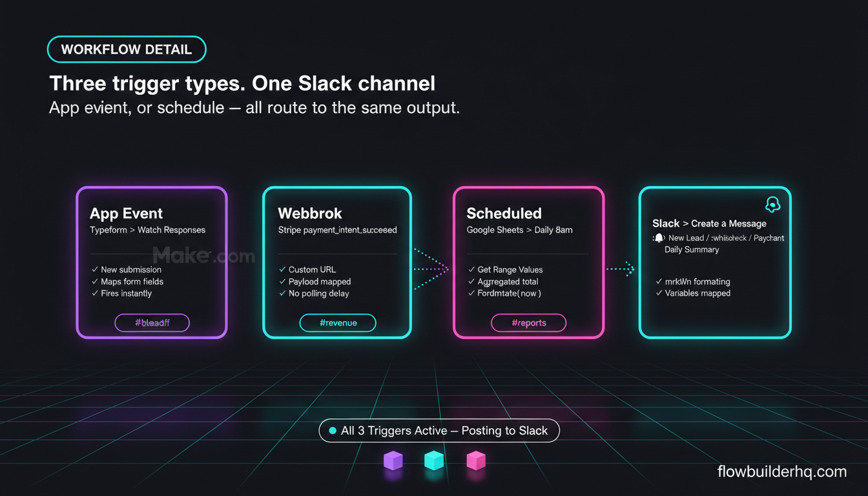Select the Daily Summary text

click(x=692, y=249)
